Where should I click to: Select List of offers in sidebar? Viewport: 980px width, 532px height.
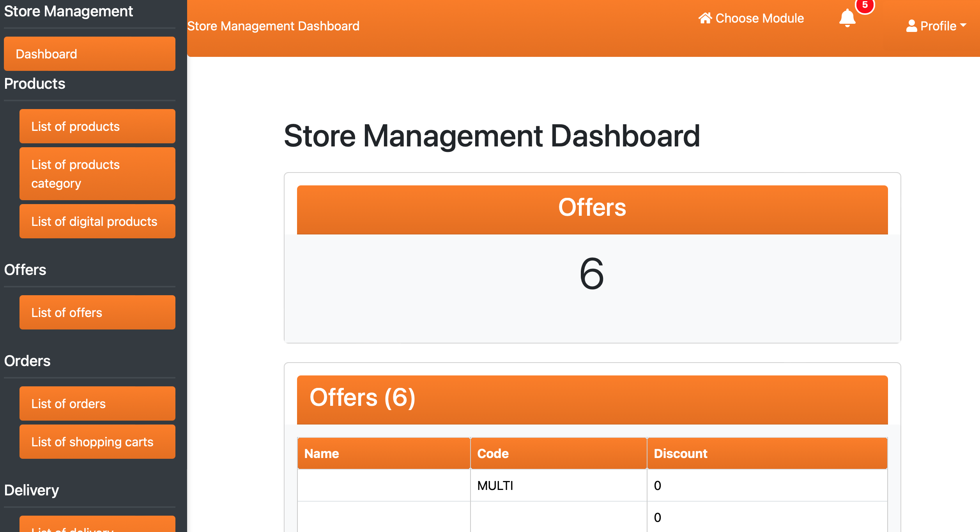click(97, 312)
